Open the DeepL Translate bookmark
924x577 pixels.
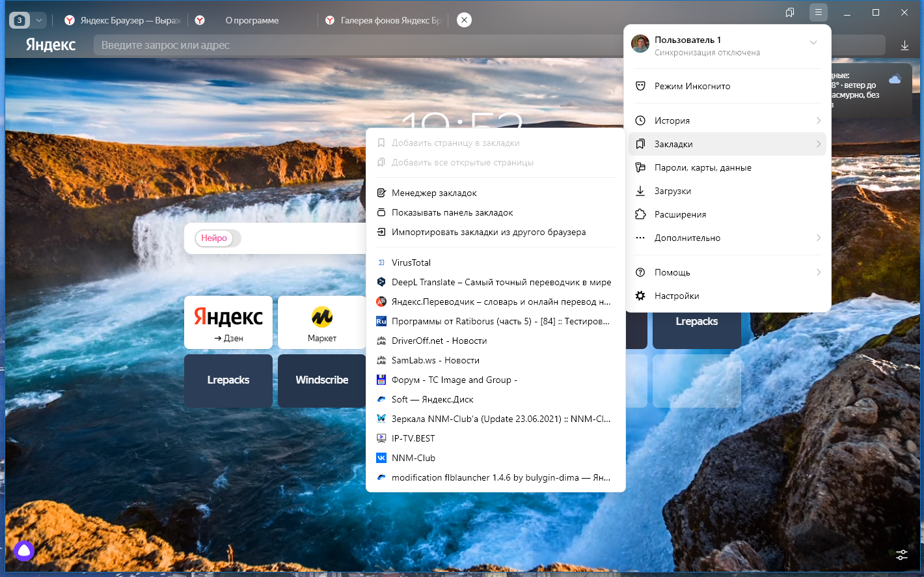[496, 282]
